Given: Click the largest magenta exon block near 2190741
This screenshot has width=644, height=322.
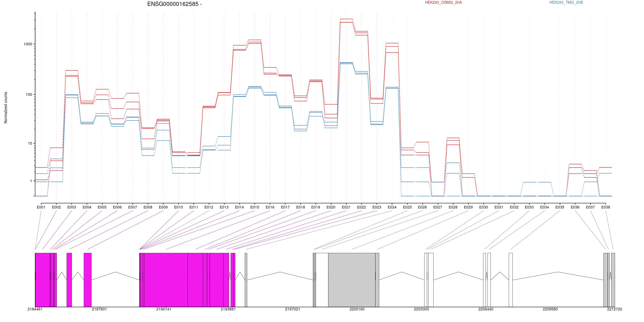Looking at the screenshot, I should 166,280.
